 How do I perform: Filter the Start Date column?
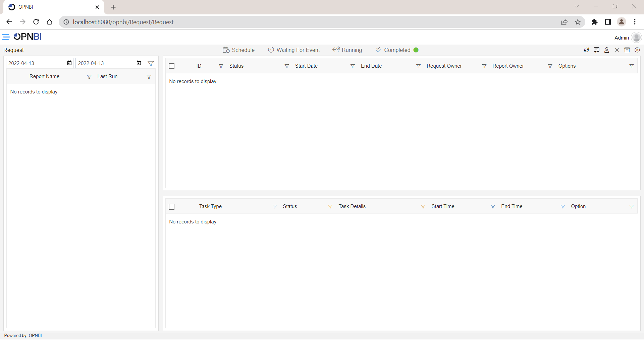point(353,66)
